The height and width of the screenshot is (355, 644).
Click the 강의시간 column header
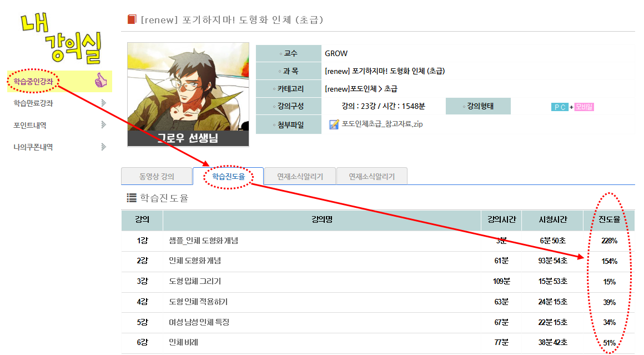tap(501, 220)
